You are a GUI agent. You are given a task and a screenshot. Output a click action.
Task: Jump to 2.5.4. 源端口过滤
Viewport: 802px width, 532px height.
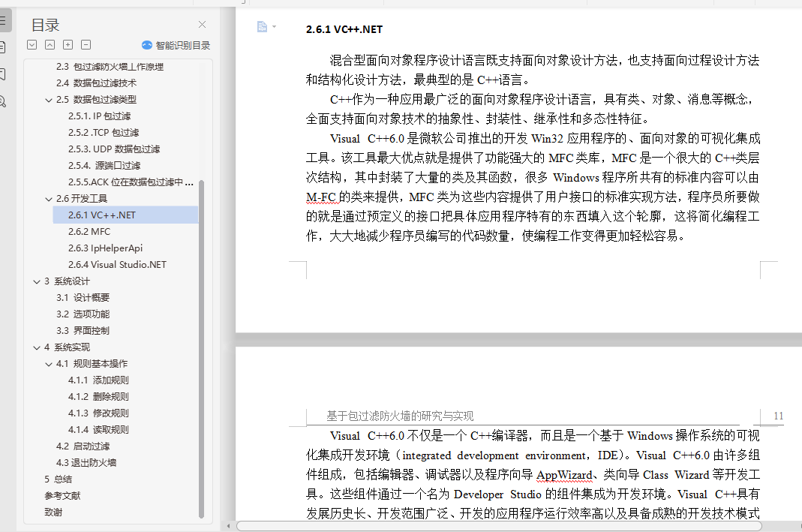coord(104,166)
